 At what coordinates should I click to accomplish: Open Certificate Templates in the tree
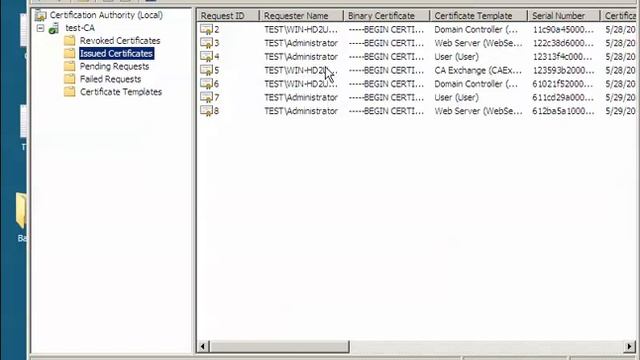(121, 92)
